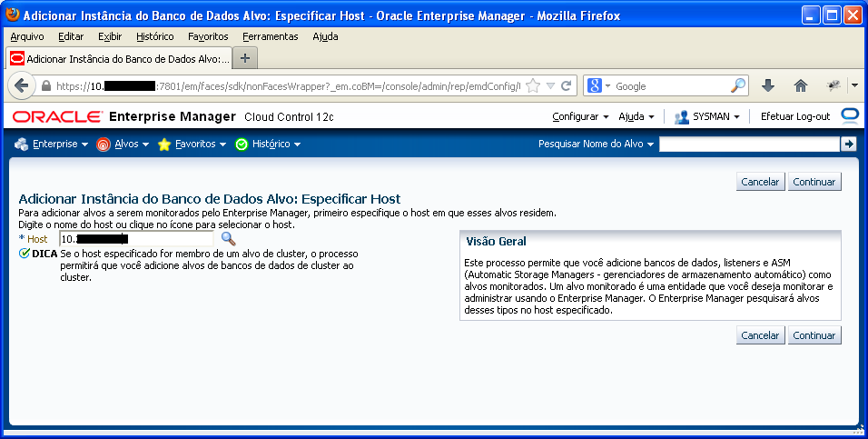Open the Firefox Ajuda menu

click(325, 36)
